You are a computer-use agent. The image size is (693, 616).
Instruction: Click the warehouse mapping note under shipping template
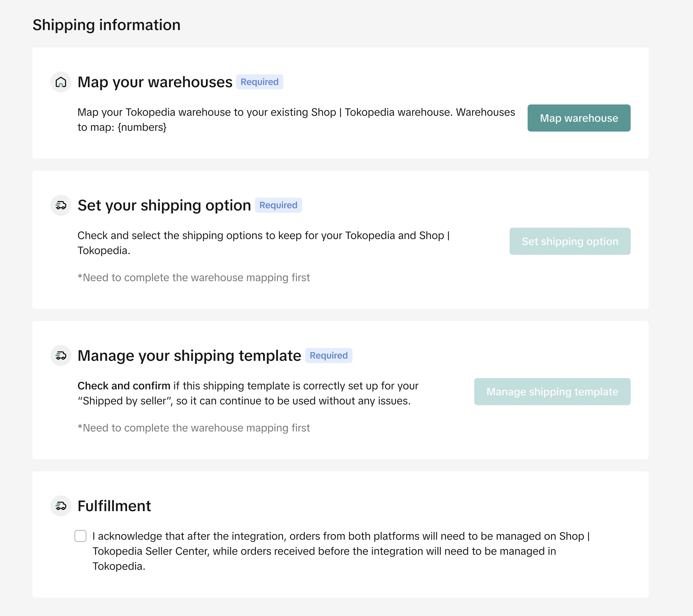click(194, 428)
